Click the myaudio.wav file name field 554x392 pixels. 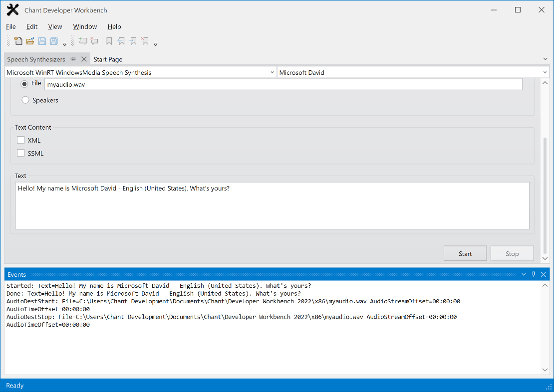tap(283, 84)
